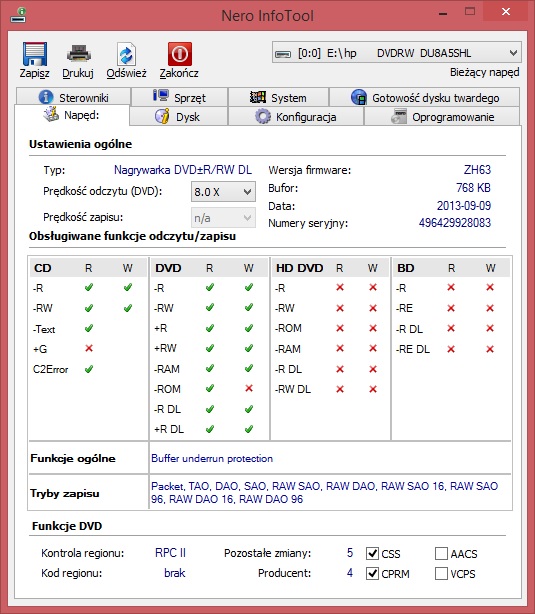Image resolution: width=535 pixels, height=614 pixels.
Task: Click the BD column header
Action: (x=405, y=268)
